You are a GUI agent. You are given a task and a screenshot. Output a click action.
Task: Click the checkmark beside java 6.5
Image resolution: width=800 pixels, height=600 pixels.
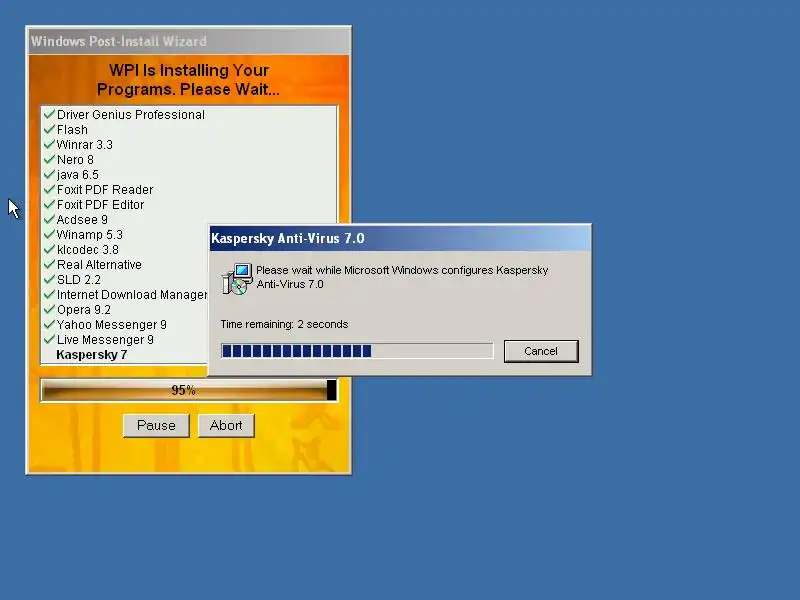[49, 174]
